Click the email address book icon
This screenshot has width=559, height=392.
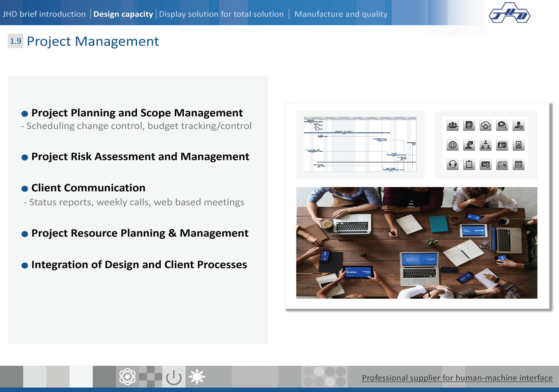pyautogui.click(x=469, y=125)
